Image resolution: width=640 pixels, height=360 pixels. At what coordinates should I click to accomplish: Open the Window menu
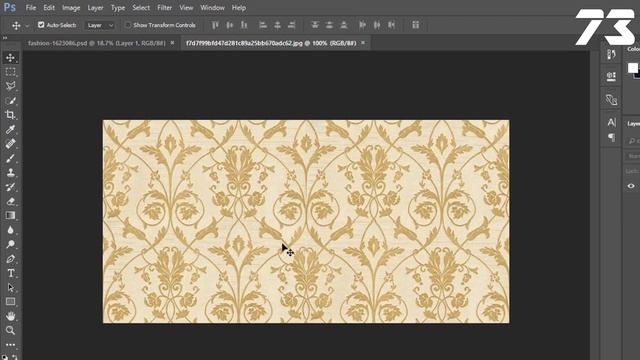coord(212,7)
